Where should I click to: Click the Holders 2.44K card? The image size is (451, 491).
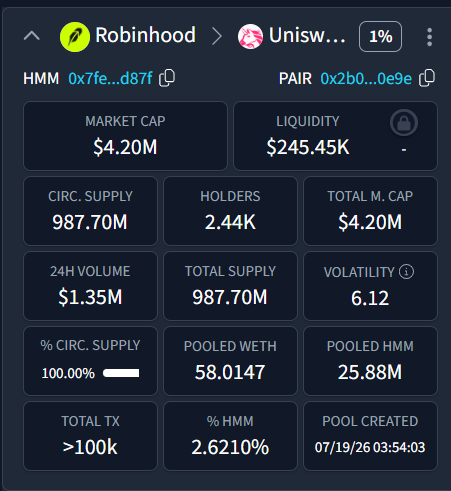[x=230, y=211]
